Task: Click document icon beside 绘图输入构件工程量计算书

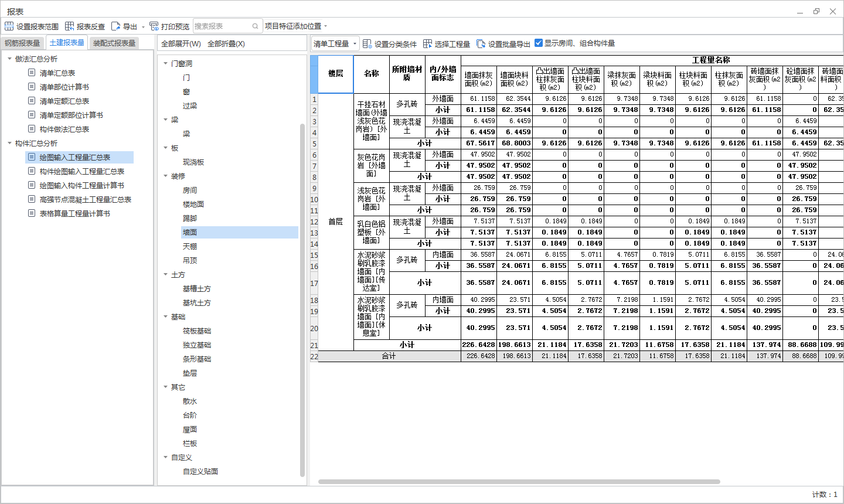Action: pyautogui.click(x=32, y=185)
